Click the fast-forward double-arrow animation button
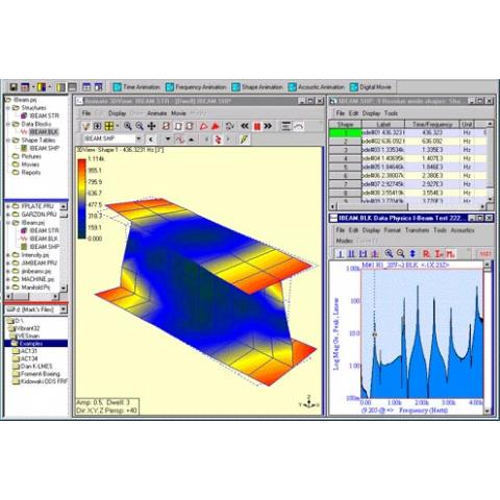The height and width of the screenshot is (500, 500). 268,126
